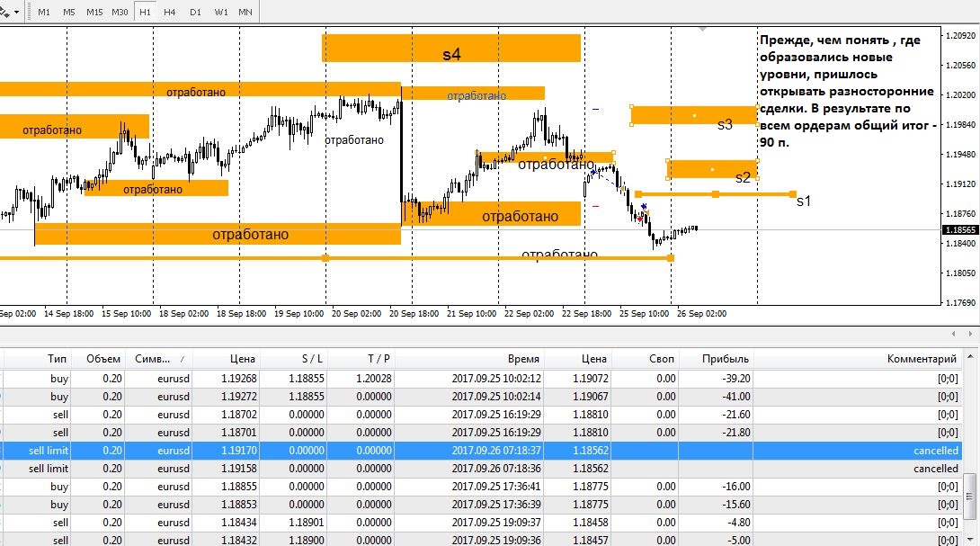Click the order table scroll up arrow
Viewport: 980px width, 546px height.
point(970,357)
